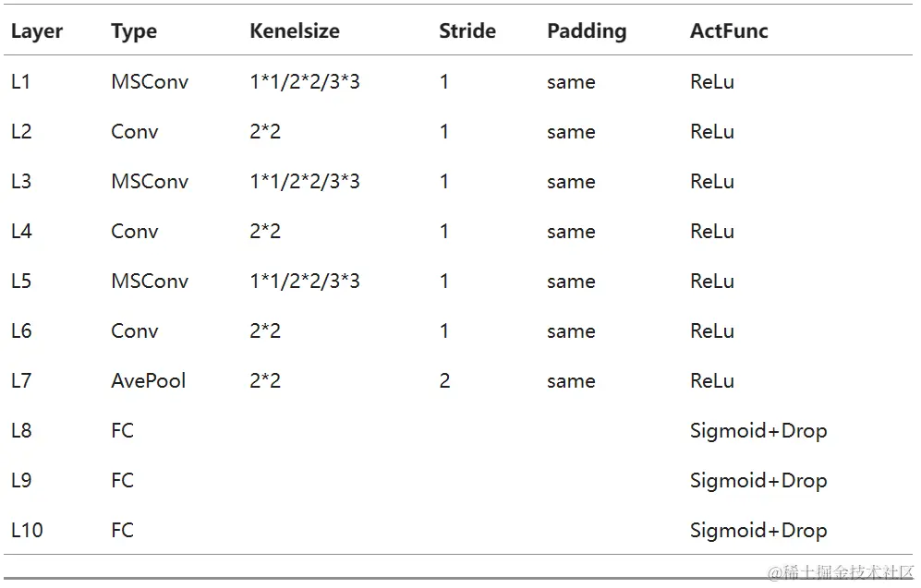Click Conv type in row L2
The height and width of the screenshot is (588, 921).
point(134,132)
